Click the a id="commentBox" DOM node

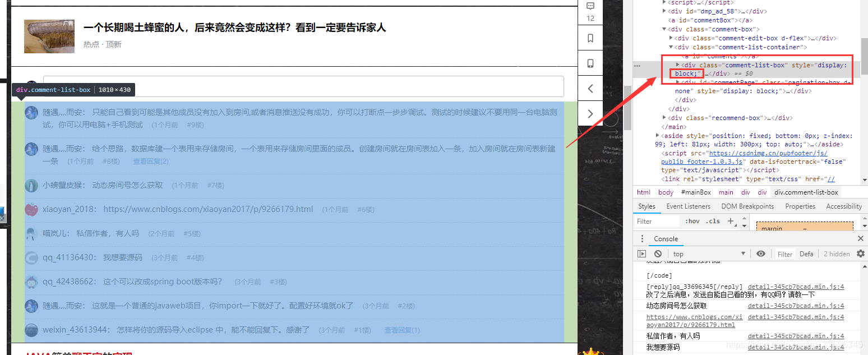coord(710,20)
